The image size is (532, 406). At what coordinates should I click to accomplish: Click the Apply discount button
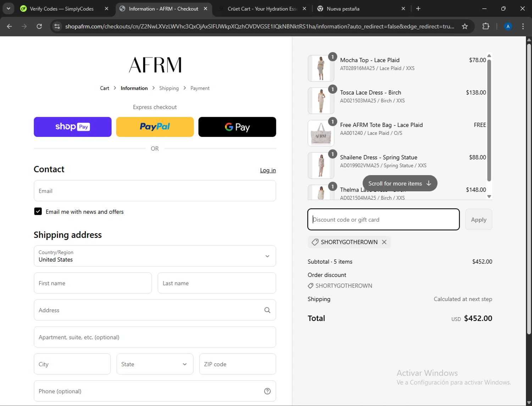point(478,219)
